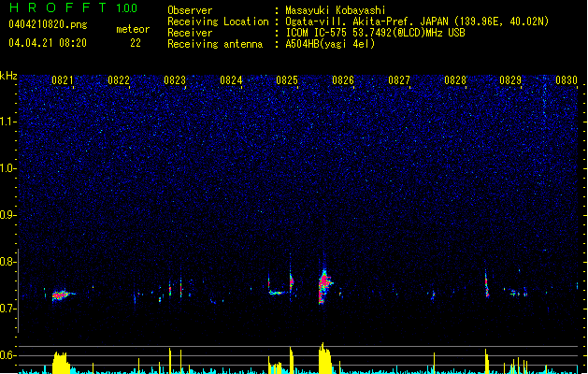Click time marker 0823
Image resolution: width=588 pixels, height=374 pixels.
(x=175, y=80)
